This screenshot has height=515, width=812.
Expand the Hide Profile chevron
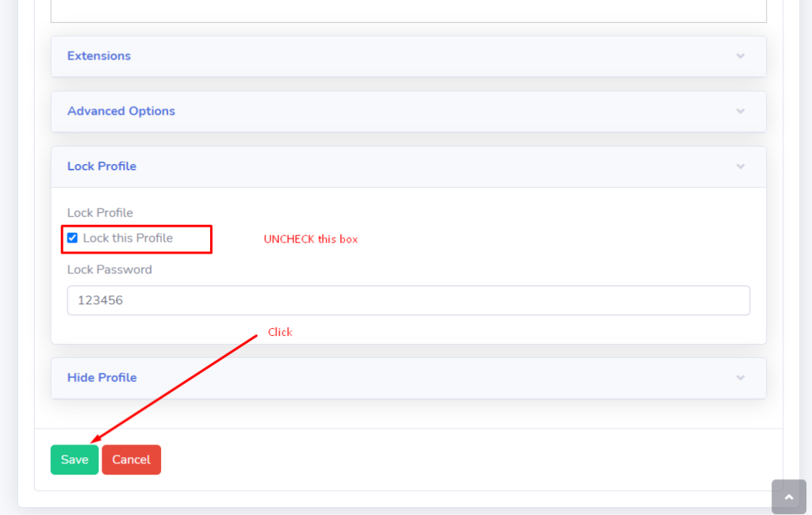(741, 378)
